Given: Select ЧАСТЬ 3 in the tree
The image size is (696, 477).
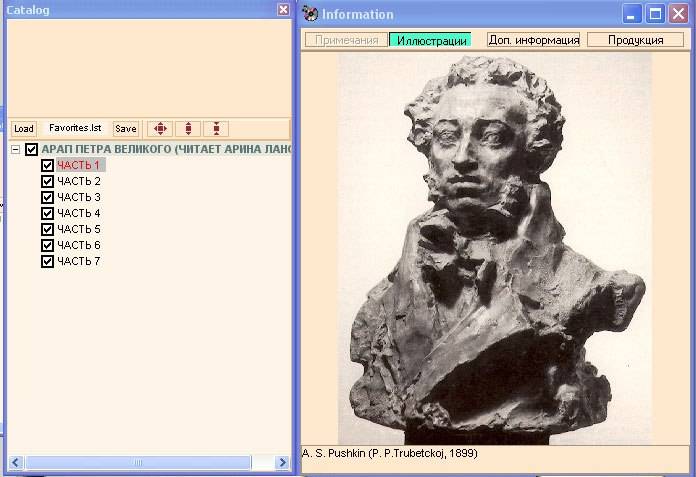Looking at the screenshot, I should 79,197.
